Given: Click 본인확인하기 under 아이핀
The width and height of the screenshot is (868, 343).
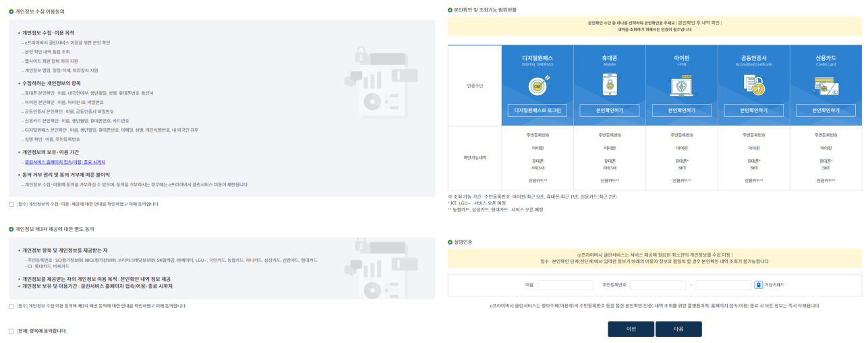Looking at the screenshot, I should tap(681, 110).
